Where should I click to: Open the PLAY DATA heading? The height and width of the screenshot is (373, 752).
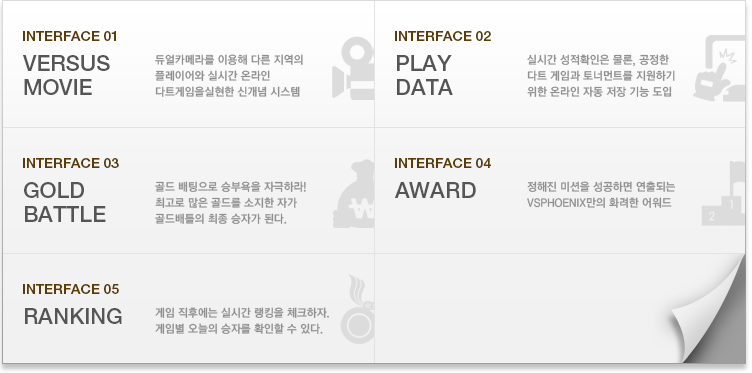[x=424, y=76]
